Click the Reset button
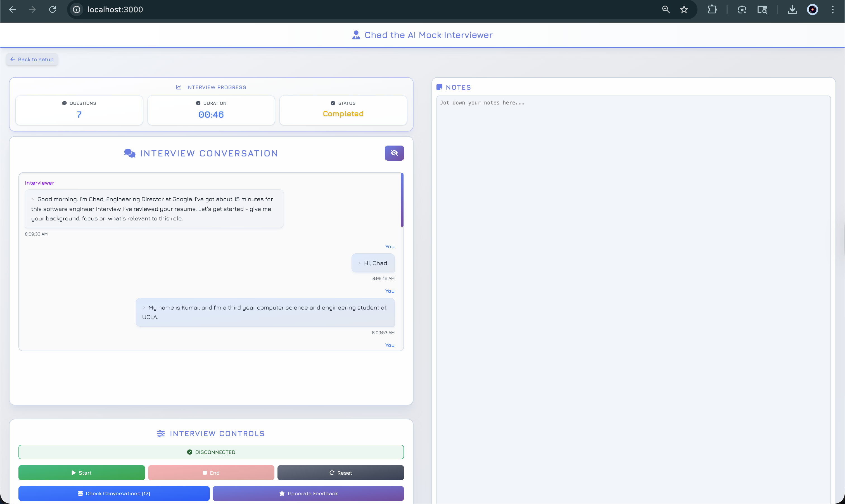 pyautogui.click(x=340, y=473)
